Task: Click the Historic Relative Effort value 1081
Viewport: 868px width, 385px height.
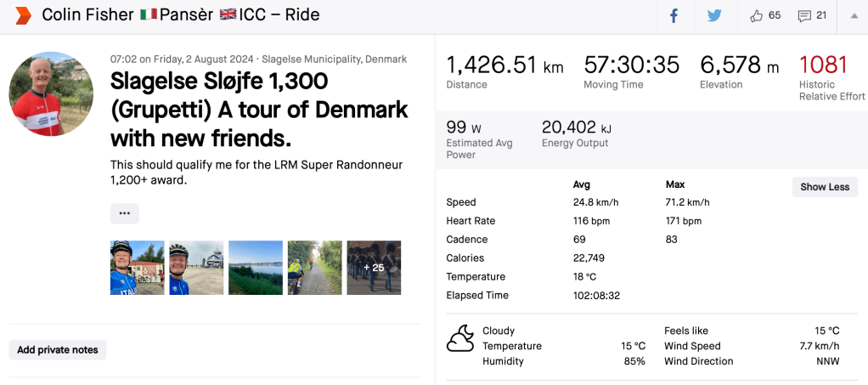Action: coord(823,65)
